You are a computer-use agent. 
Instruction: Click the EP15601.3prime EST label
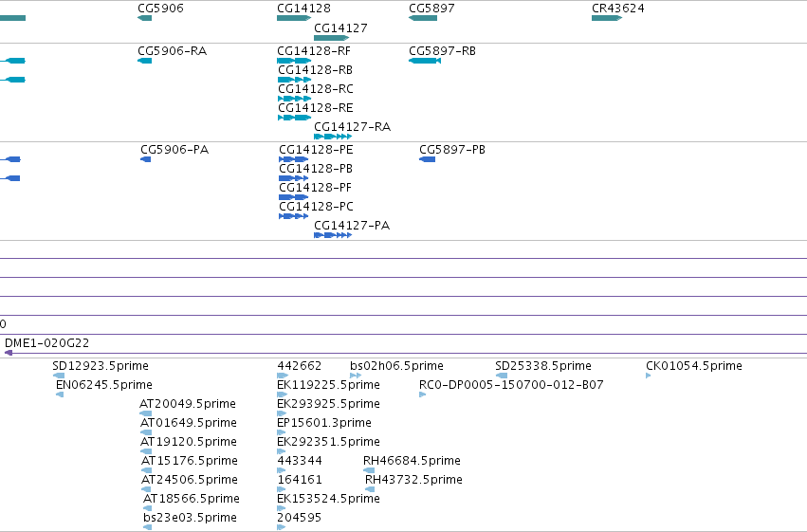tap(323, 423)
